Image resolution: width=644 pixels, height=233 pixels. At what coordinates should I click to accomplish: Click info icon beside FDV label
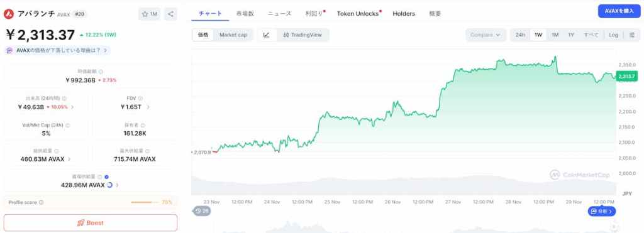tap(140, 99)
